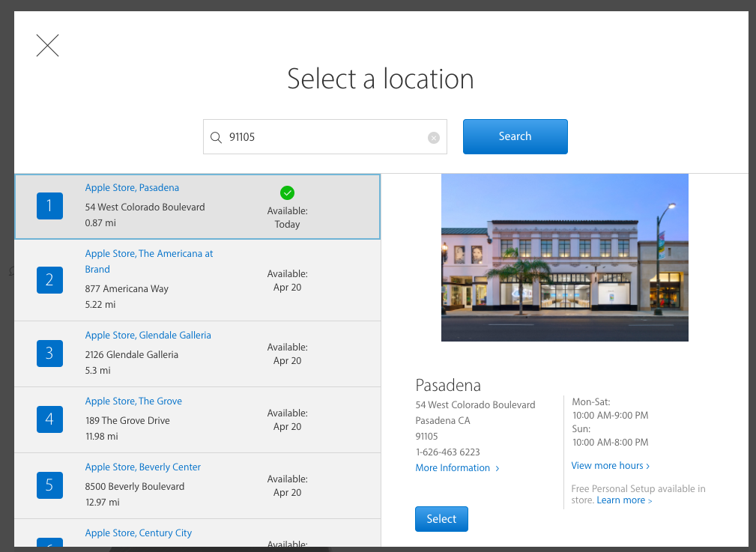Click the number 5 store badge
This screenshot has width=756, height=552.
(49, 485)
